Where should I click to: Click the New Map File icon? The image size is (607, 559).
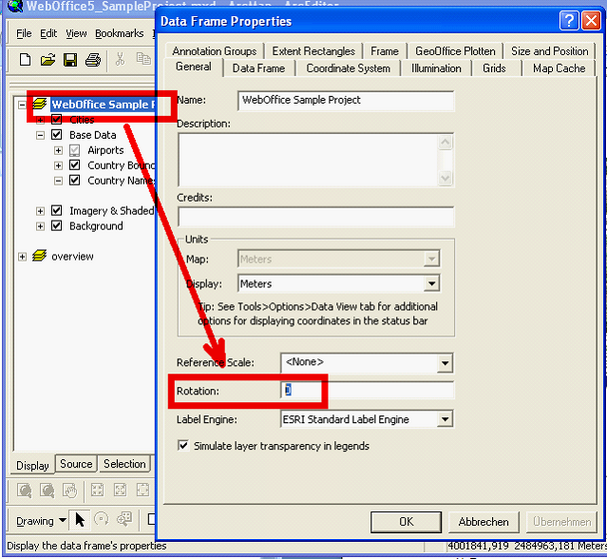pyautogui.click(x=25, y=60)
